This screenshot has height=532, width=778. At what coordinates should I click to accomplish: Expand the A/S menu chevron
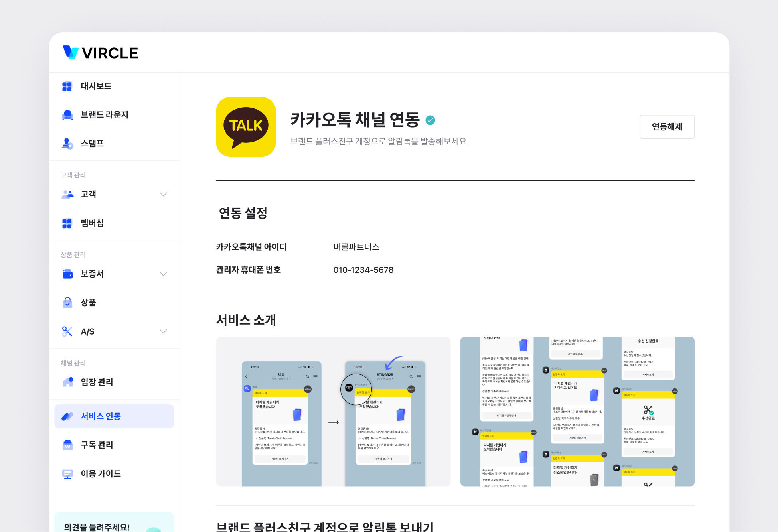coord(163,331)
